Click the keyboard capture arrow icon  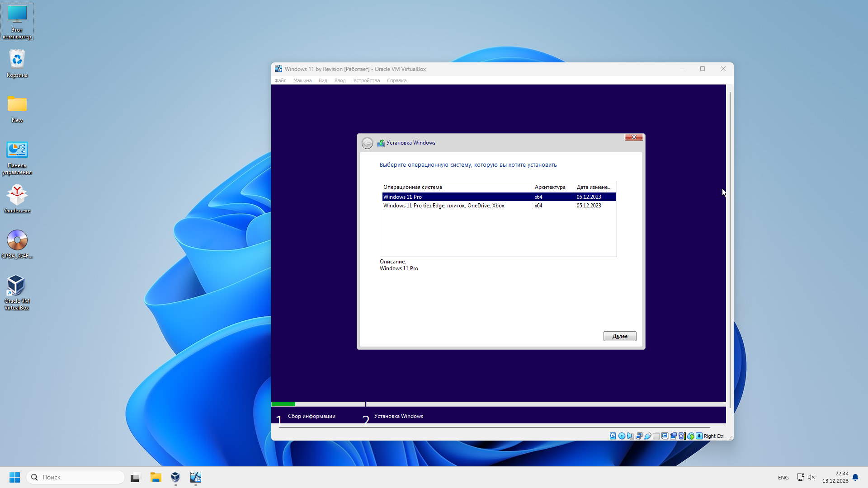(699, 436)
